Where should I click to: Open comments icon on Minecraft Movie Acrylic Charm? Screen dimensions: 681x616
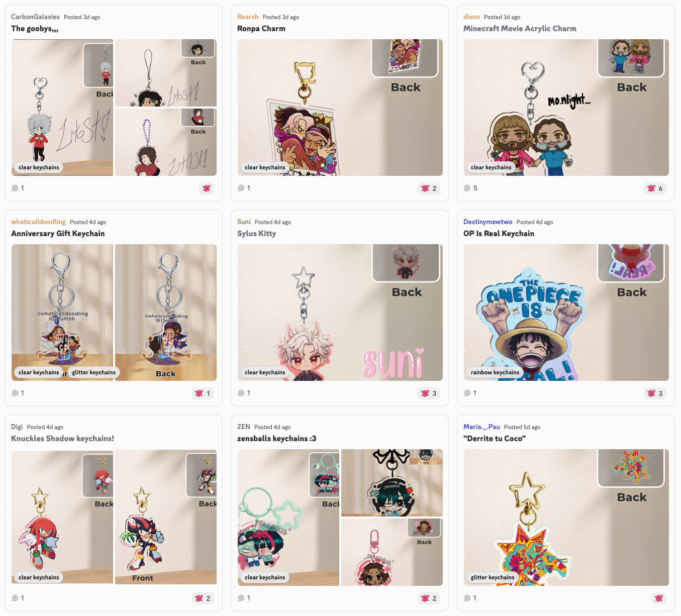[467, 188]
